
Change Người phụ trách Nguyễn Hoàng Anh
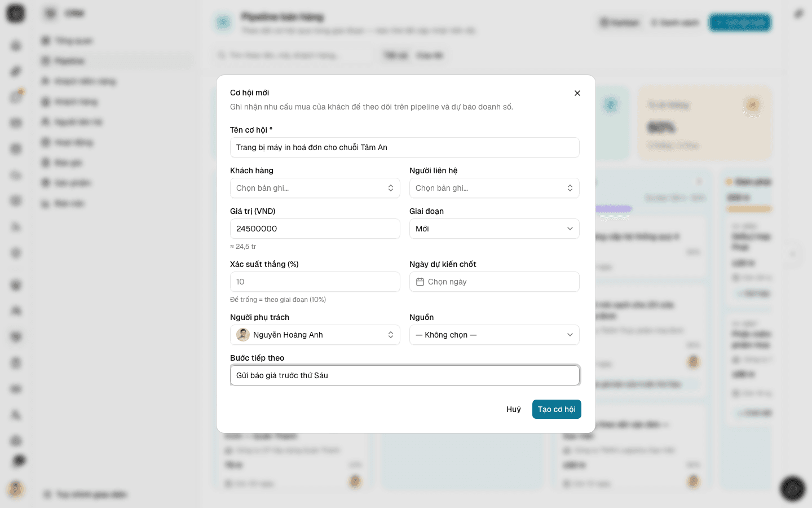pos(315,335)
